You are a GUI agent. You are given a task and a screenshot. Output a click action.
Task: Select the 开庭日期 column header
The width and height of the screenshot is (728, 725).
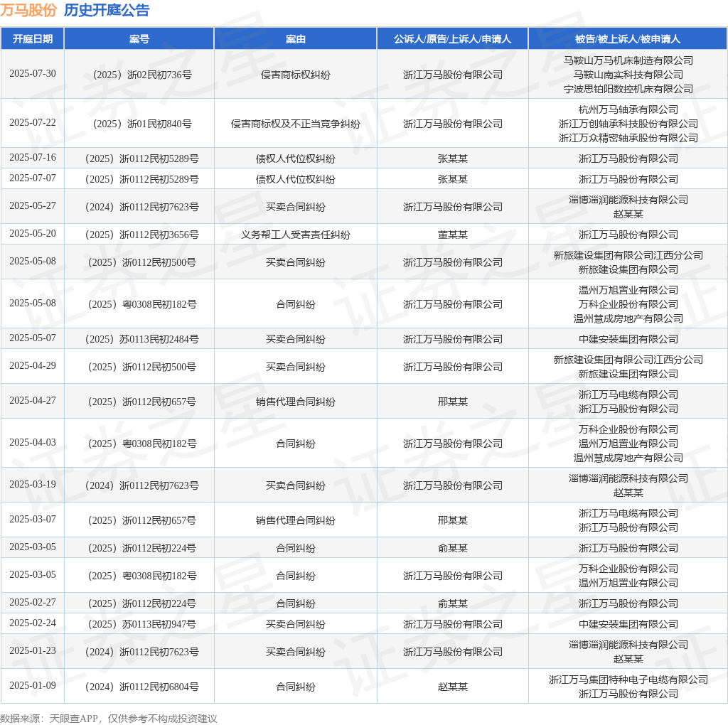coord(33,39)
